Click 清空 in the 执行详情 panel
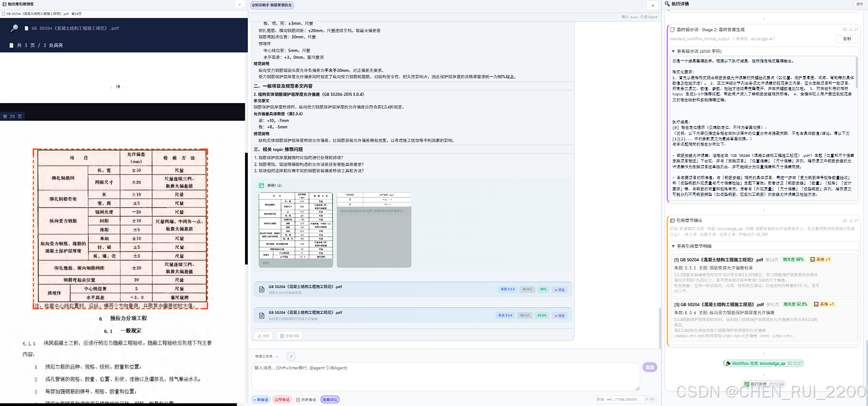The height and width of the screenshot is (406, 868). (x=859, y=4)
